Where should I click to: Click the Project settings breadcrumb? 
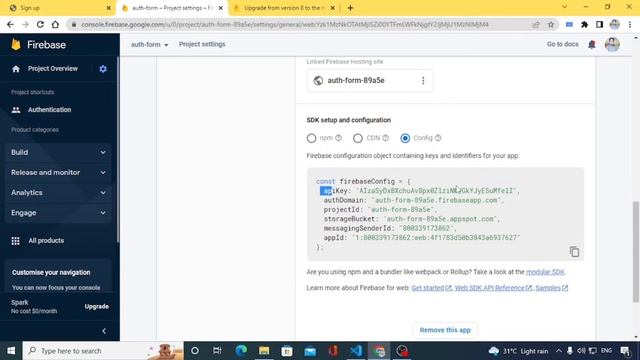pyautogui.click(x=202, y=44)
